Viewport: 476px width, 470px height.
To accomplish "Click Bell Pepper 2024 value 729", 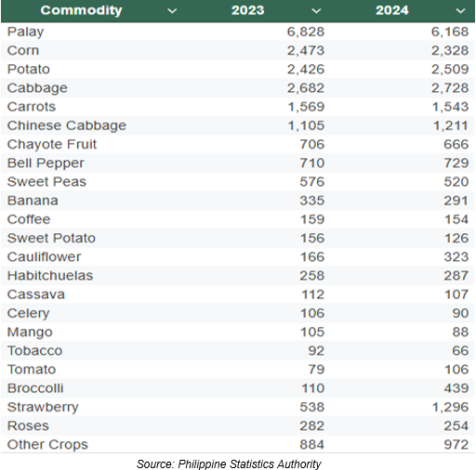I will click(456, 163).
